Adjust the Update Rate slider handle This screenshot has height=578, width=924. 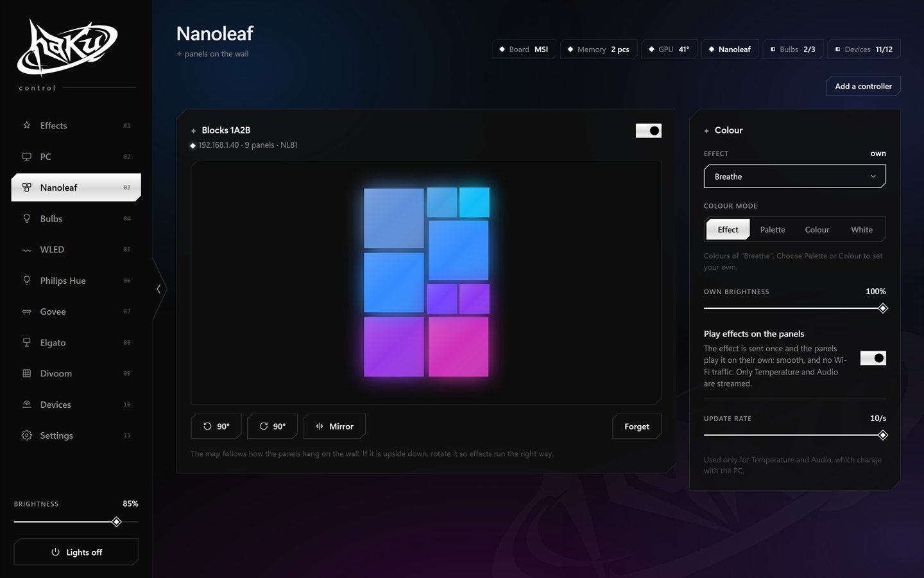click(x=883, y=435)
